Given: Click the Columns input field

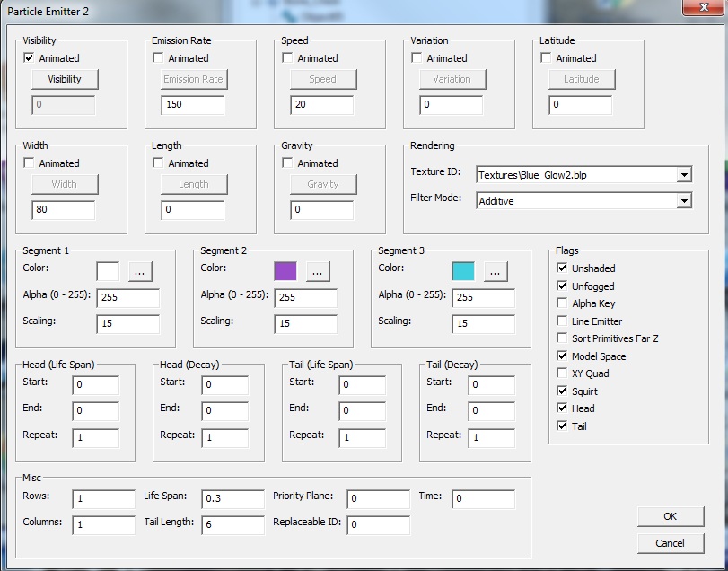Looking at the screenshot, I should point(103,525).
